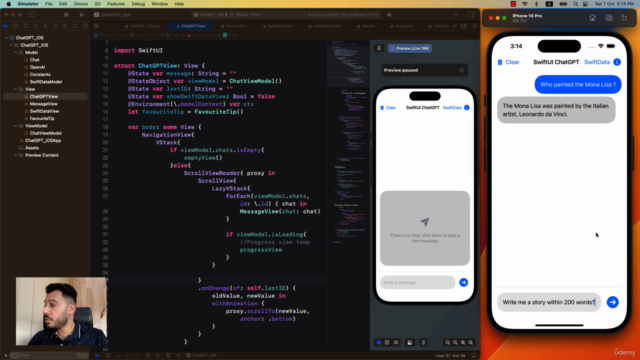The image size is (640, 360).
Task: Click the zoom out button in canvas
Action: coord(448,342)
